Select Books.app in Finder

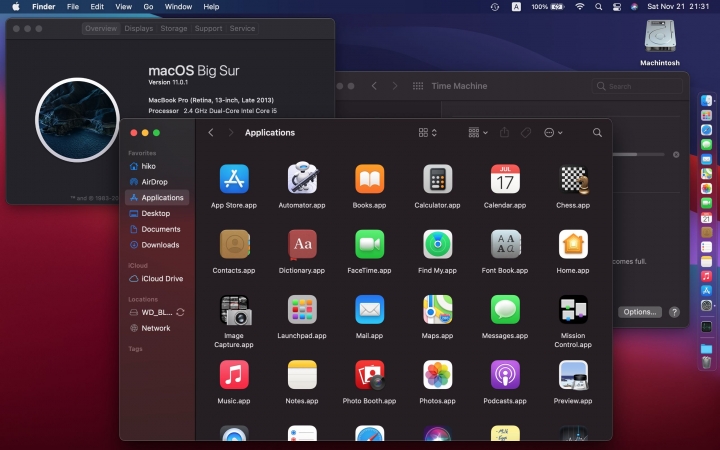point(370,179)
